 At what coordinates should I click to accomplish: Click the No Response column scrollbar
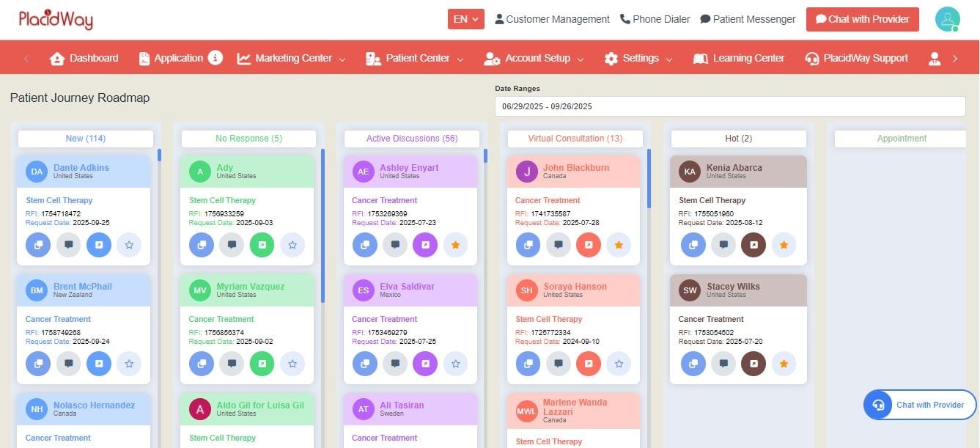(323, 226)
